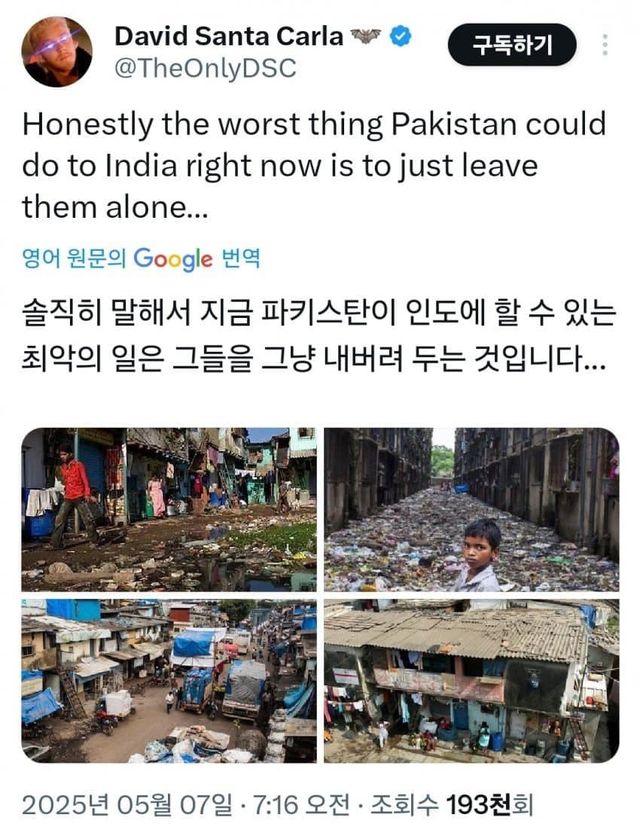Click the 번역 translation label
Viewport: 640px width, 834px height.
tap(241, 258)
